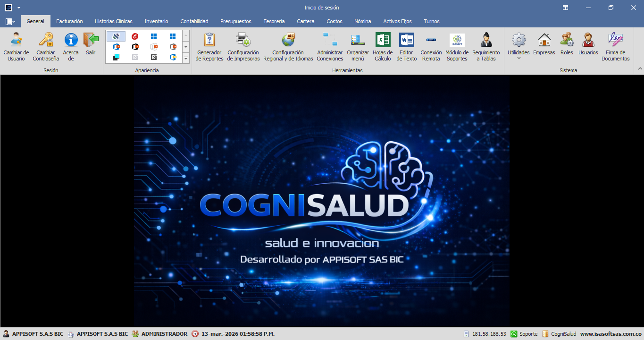Go to the Activos Fijos tab
644x340 pixels.
398,21
